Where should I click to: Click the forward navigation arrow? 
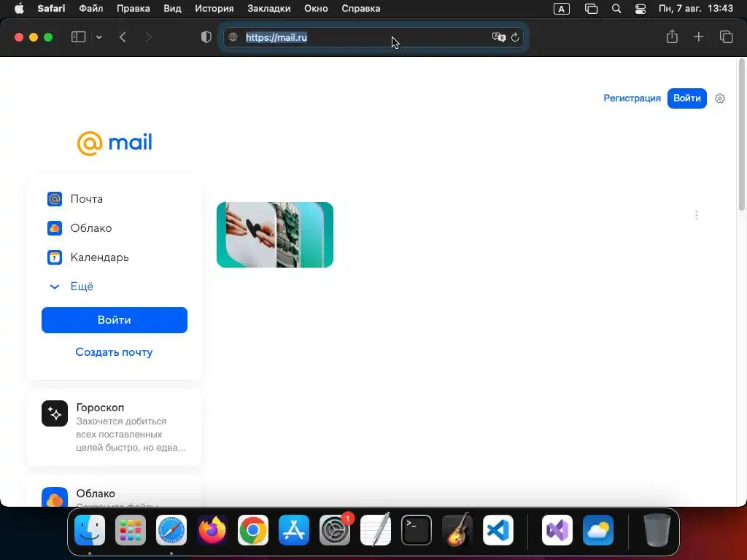[x=148, y=37]
